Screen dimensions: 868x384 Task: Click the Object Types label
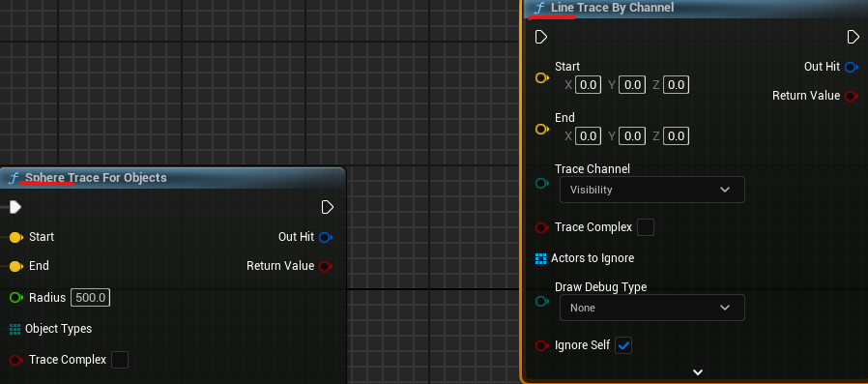(58, 329)
